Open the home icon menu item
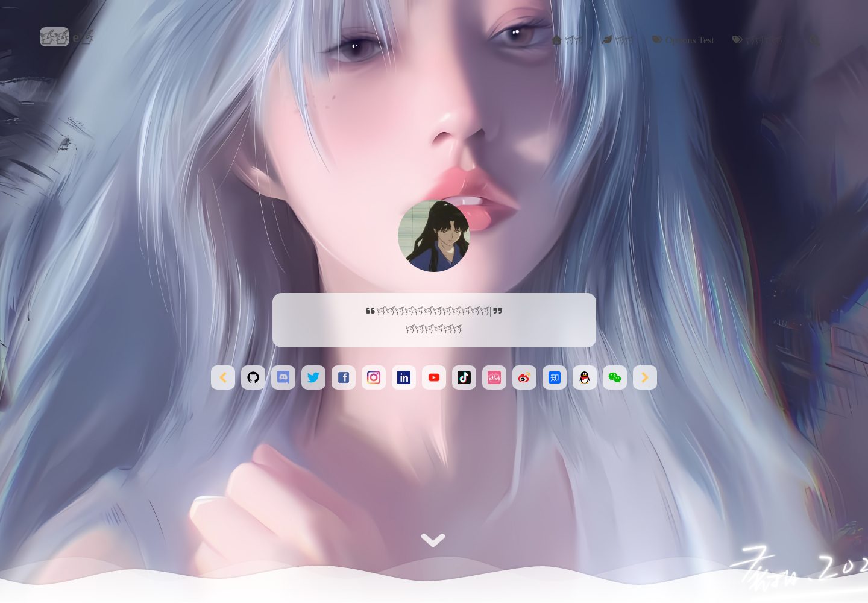The width and height of the screenshot is (868, 603). 567,40
